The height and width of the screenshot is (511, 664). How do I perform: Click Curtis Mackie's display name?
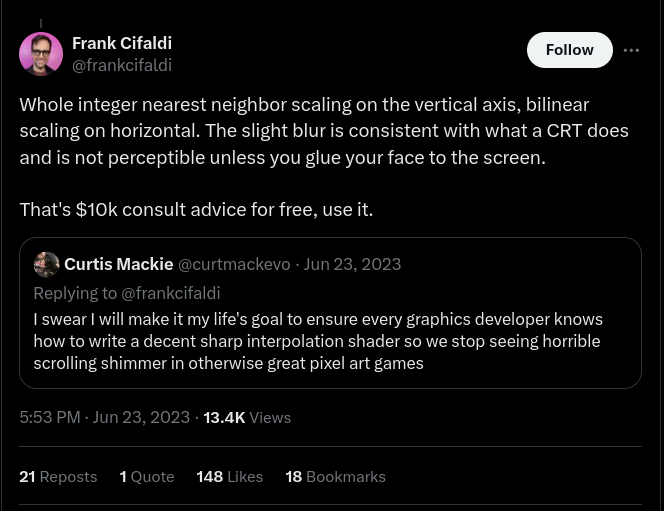pyautogui.click(x=118, y=264)
